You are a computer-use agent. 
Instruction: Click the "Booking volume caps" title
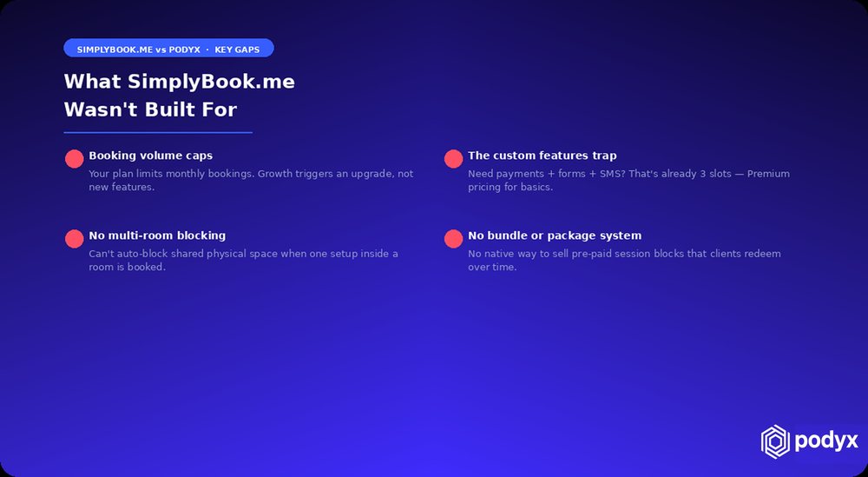[150, 156]
